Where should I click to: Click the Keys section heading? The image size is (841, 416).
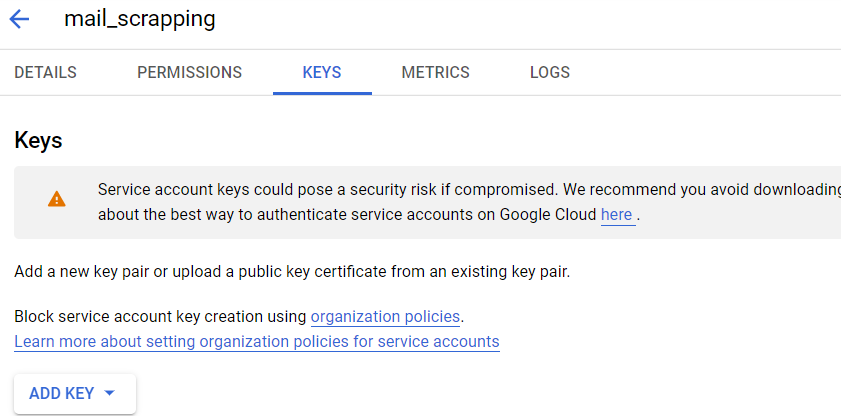click(x=38, y=140)
